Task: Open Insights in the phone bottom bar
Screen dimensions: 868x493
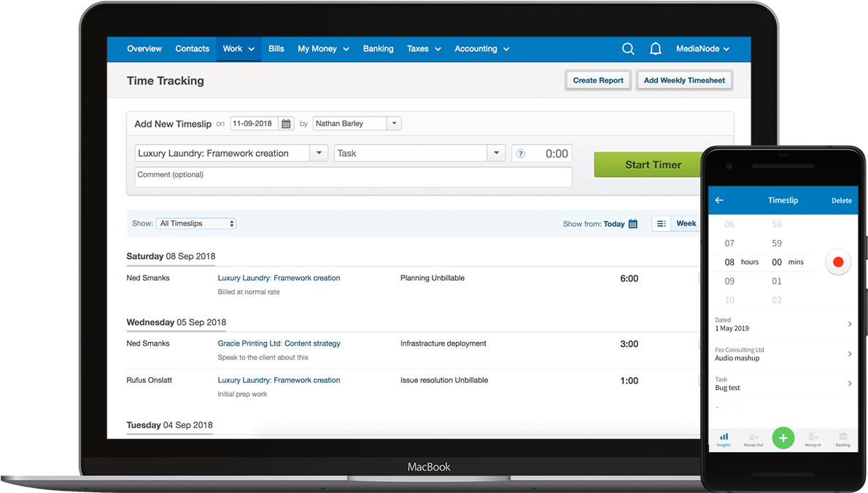Action: pyautogui.click(x=724, y=440)
